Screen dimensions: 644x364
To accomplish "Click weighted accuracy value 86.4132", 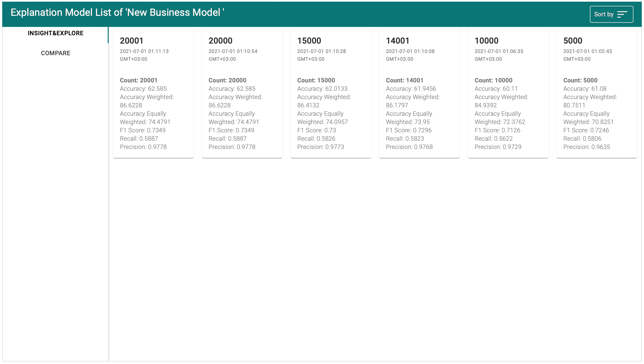I will [x=308, y=105].
